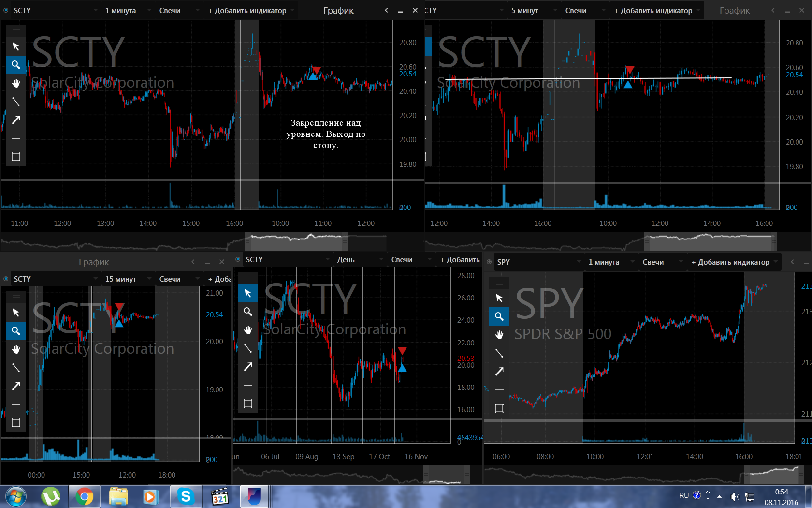Toggle the link radio button beside the SPY ticker

[x=489, y=262]
